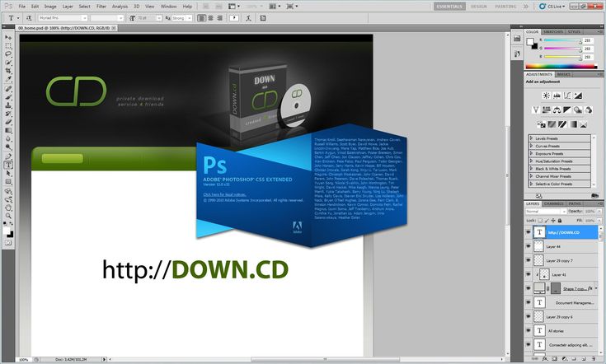
Task: Hide the Shape 7 copy layer
Action: click(528, 288)
